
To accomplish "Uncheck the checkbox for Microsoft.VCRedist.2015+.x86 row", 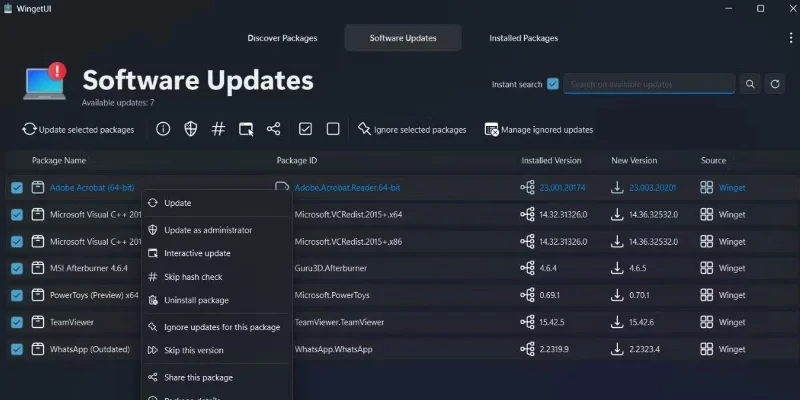I will 17,241.
